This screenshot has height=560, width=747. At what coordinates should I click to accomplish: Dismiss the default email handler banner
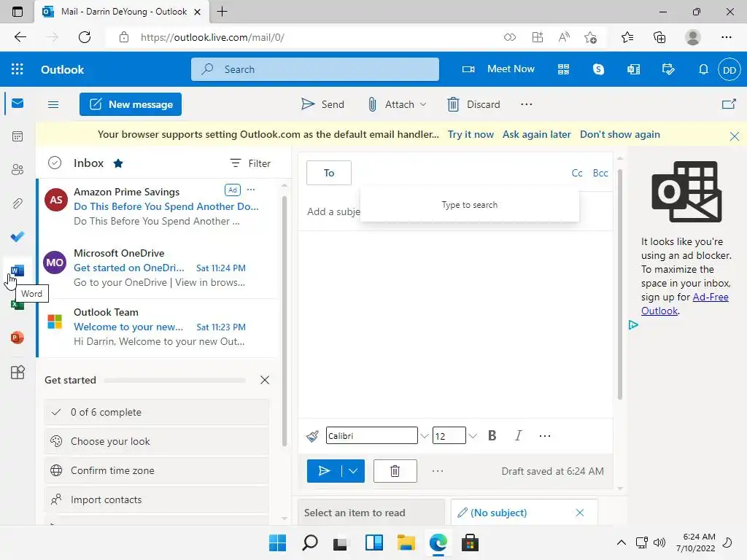coord(734,136)
